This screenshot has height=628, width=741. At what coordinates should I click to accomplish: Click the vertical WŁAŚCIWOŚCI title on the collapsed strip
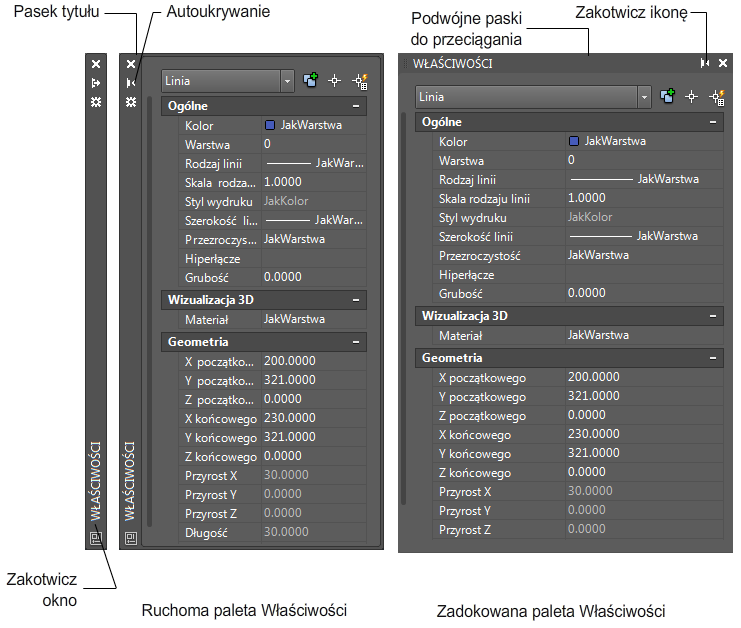pyautogui.click(x=96, y=481)
